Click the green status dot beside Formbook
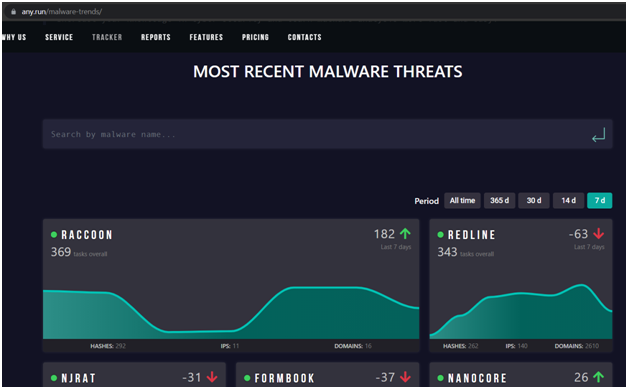This screenshot has width=628, height=389. pyautogui.click(x=247, y=378)
